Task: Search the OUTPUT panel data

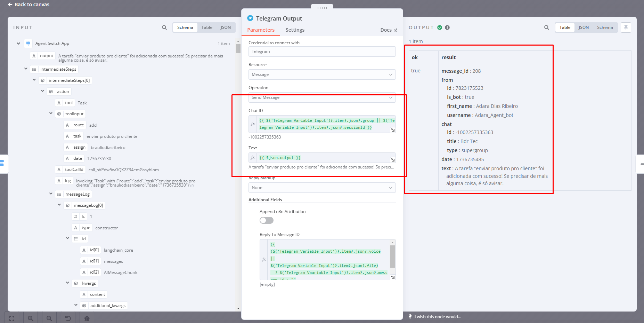Action: [547, 27]
